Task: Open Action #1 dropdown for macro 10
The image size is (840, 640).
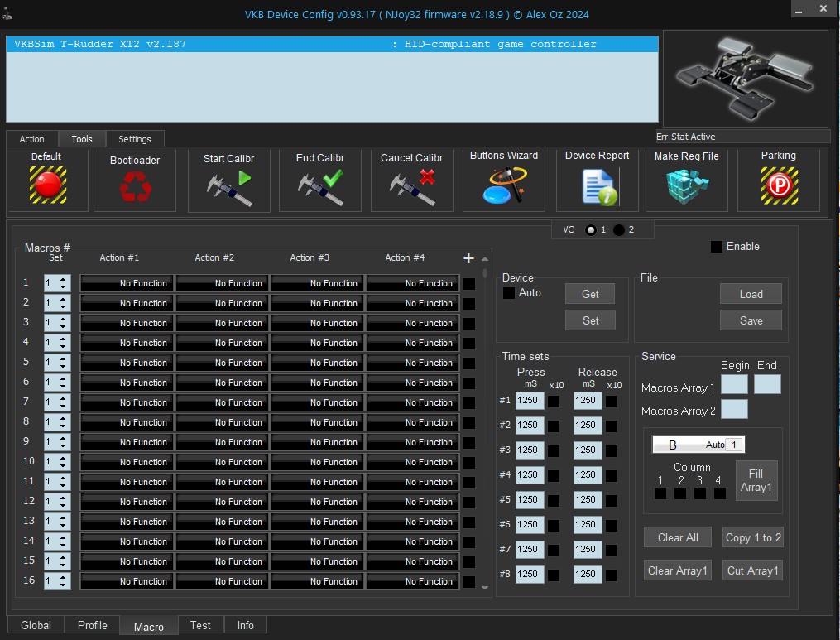Action: point(127,462)
